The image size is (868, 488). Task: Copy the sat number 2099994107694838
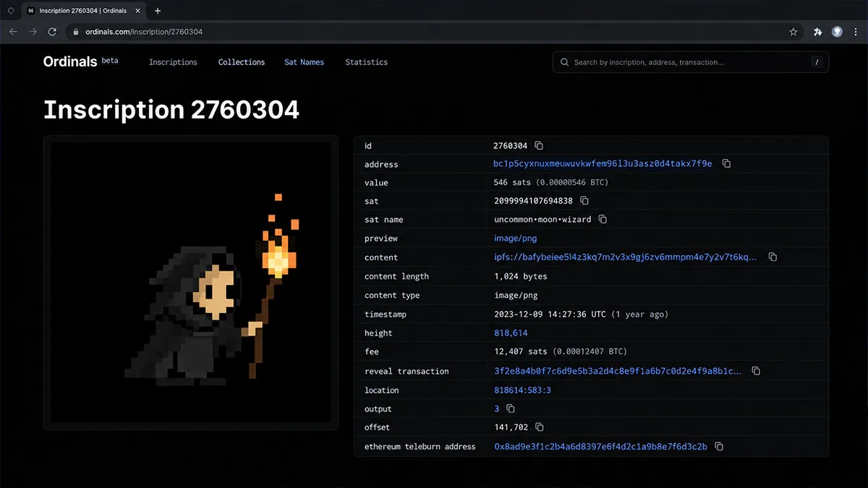click(x=584, y=201)
